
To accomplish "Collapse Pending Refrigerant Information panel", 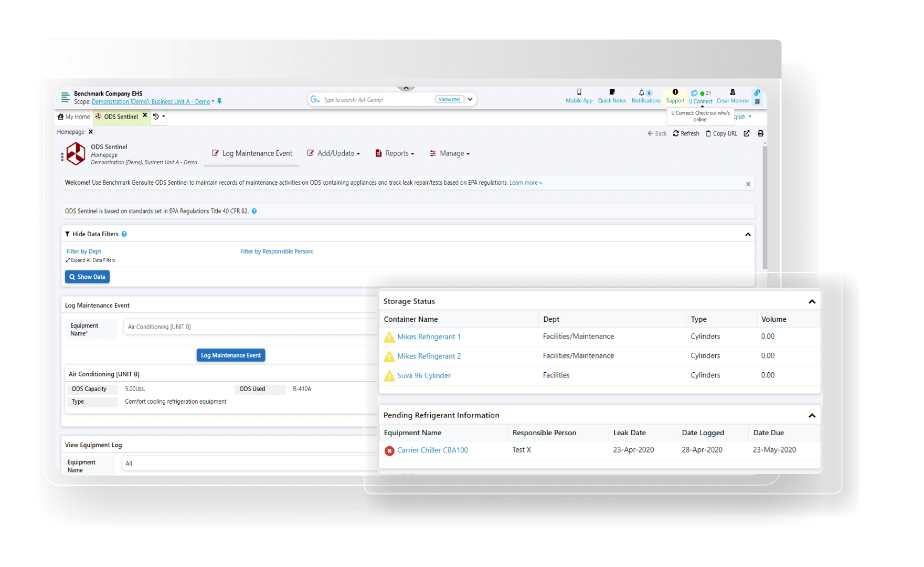I will [812, 416].
